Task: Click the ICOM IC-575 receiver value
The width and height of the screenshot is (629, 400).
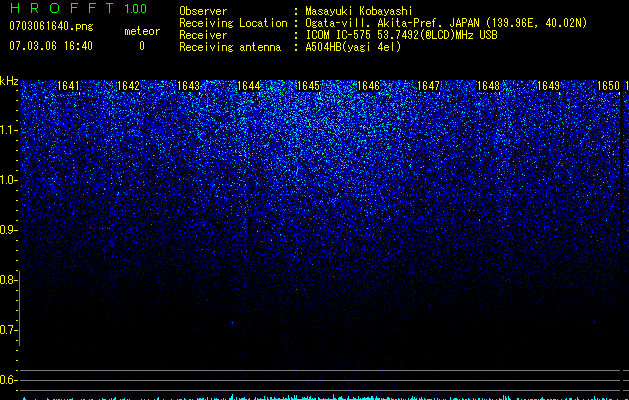Action: pos(402,35)
